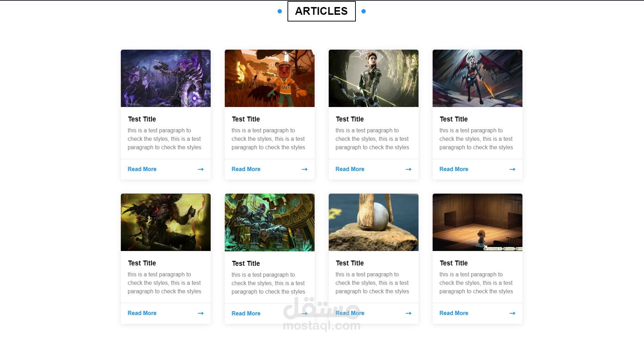Viewport: 644px width, 339px height.
Task: Click arrow icon on purple armored gunner card
Action: (x=200, y=169)
